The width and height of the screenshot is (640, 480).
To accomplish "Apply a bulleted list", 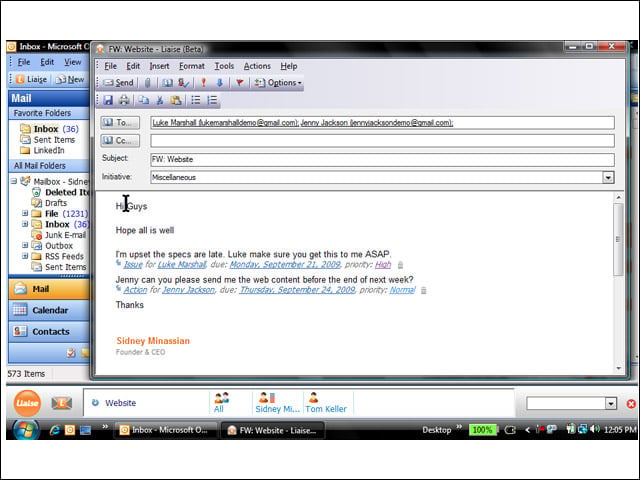I will tap(196, 100).
